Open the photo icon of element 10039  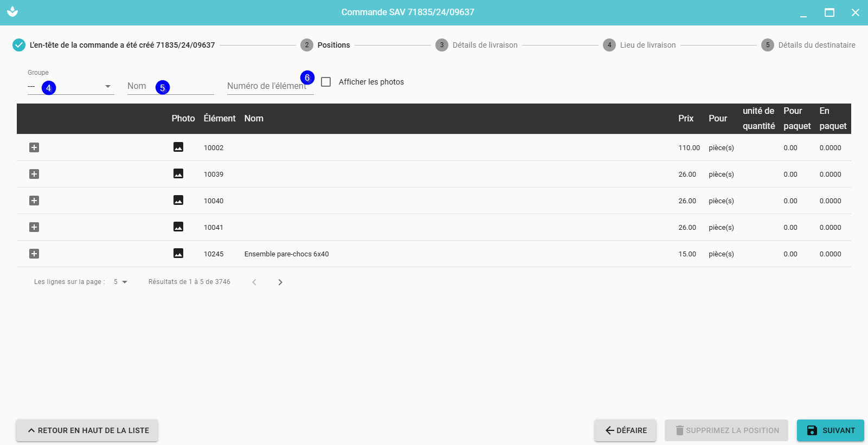click(178, 174)
